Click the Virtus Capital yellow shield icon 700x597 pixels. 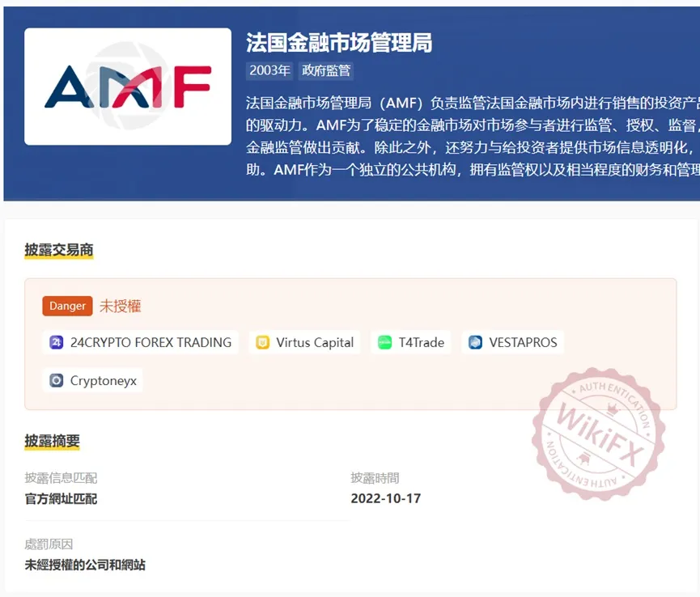(x=262, y=342)
